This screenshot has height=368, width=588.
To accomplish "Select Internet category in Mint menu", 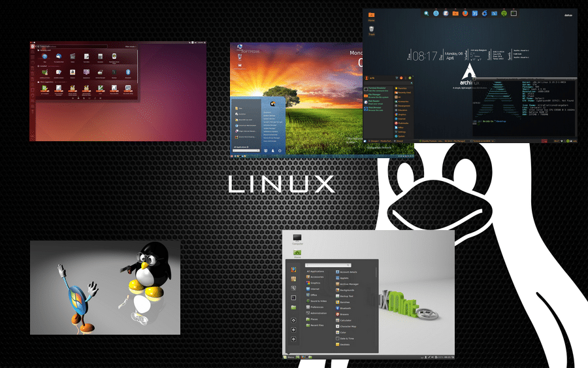I will [313, 289].
